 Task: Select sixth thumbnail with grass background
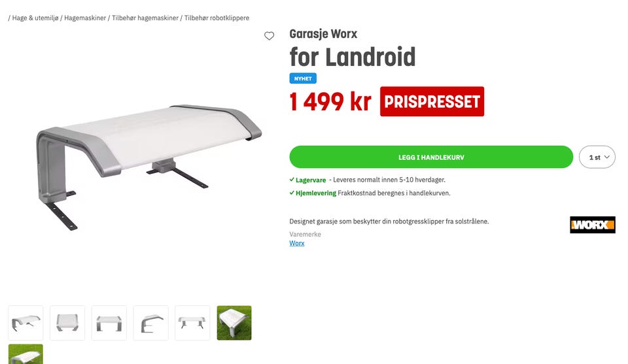[x=234, y=323]
